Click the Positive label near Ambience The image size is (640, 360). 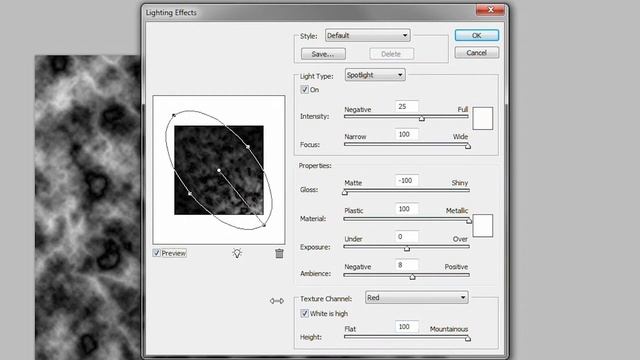click(x=456, y=267)
